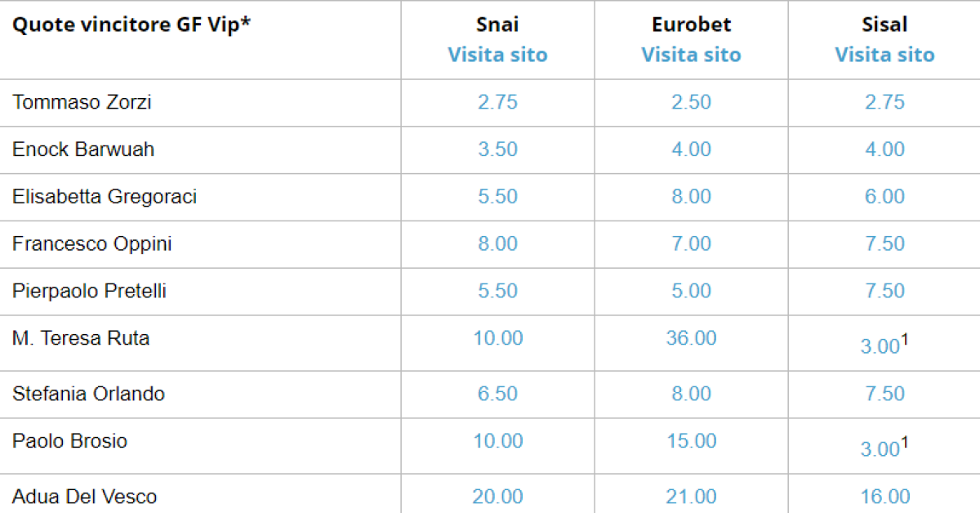Select Elisabetta Gregoraci Sisal odds 6.00
980x513 pixels.
click(884, 197)
